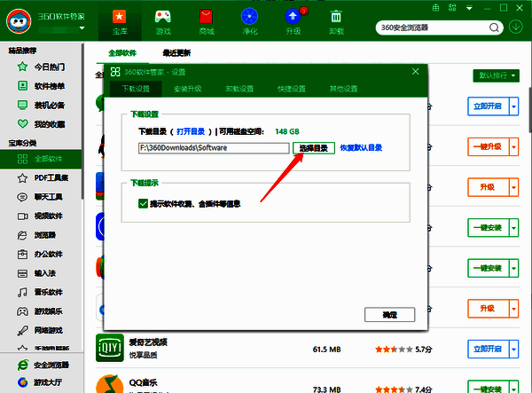Viewport: 532px width, 393px height.
Task: Open 办公软件 category
Action: (x=41, y=254)
